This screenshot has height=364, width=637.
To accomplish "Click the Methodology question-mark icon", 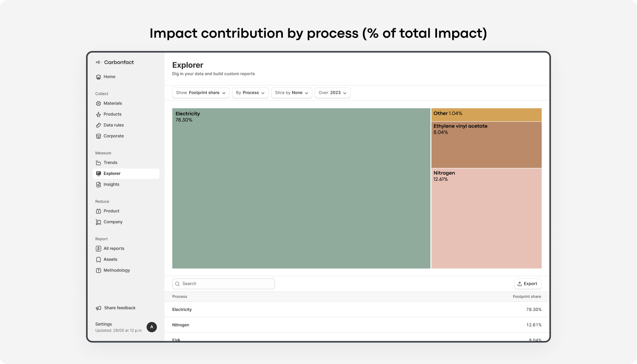I will click(98, 270).
